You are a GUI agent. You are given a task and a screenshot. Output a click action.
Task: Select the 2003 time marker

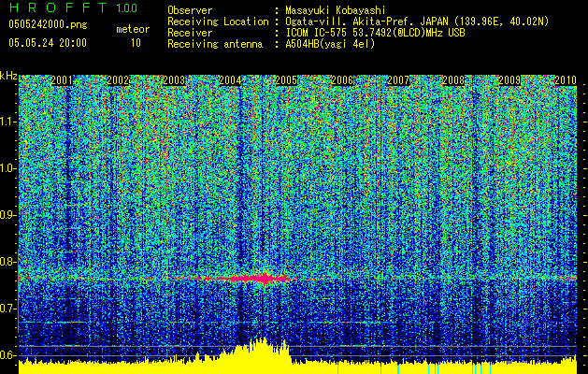click(175, 81)
